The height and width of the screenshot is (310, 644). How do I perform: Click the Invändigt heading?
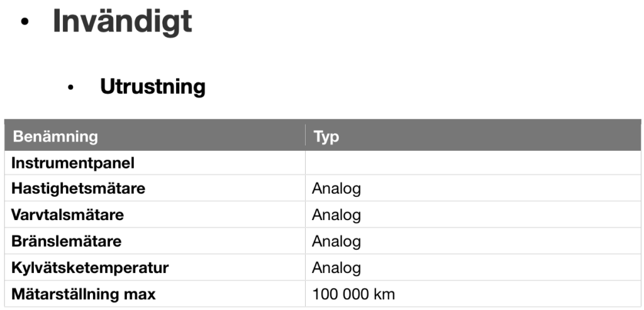tap(123, 22)
